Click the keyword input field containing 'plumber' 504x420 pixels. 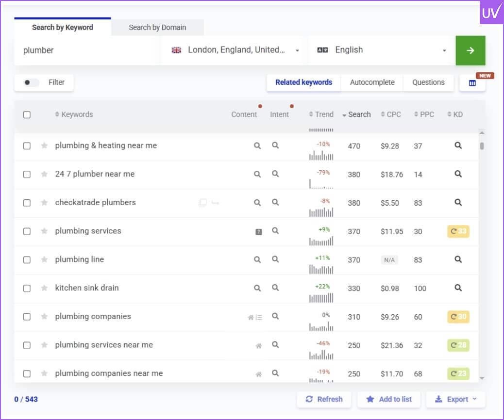pyautogui.click(x=87, y=50)
